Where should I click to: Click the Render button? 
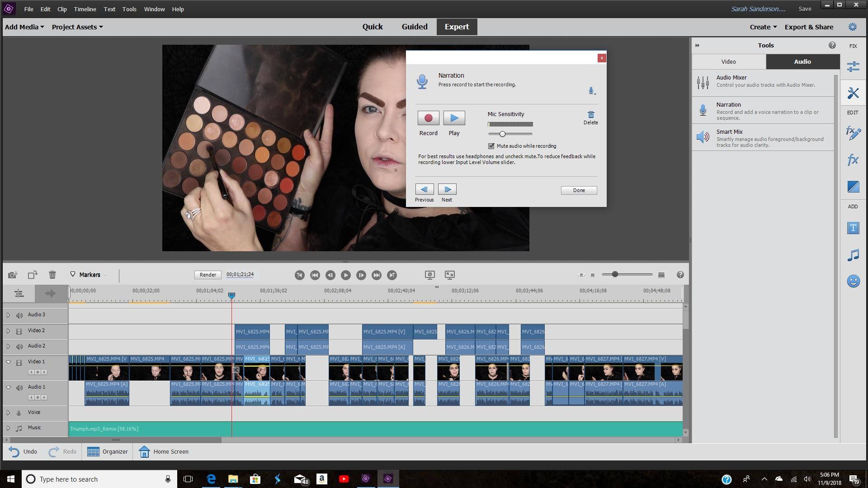point(208,275)
